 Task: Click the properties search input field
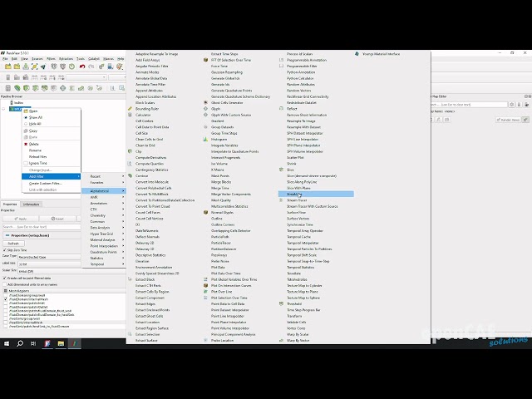[x=42, y=227]
